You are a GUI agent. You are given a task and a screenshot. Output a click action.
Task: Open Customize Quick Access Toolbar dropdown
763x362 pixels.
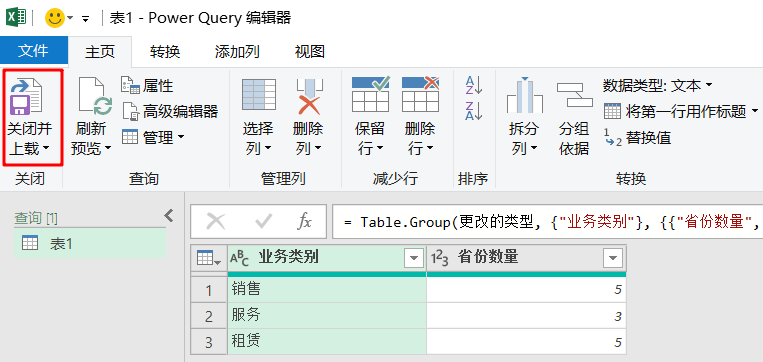coord(86,18)
